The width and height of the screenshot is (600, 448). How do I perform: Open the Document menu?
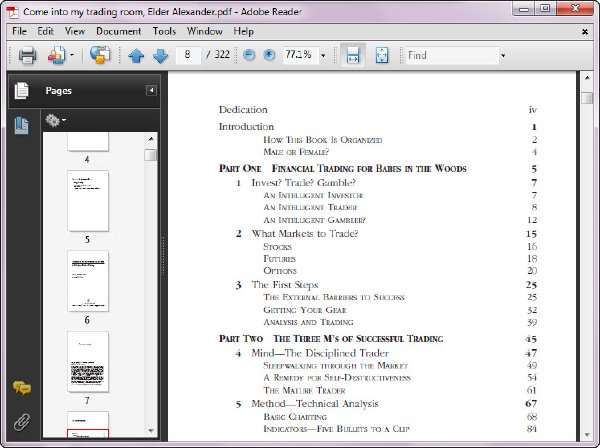click(x=119, y=31)
